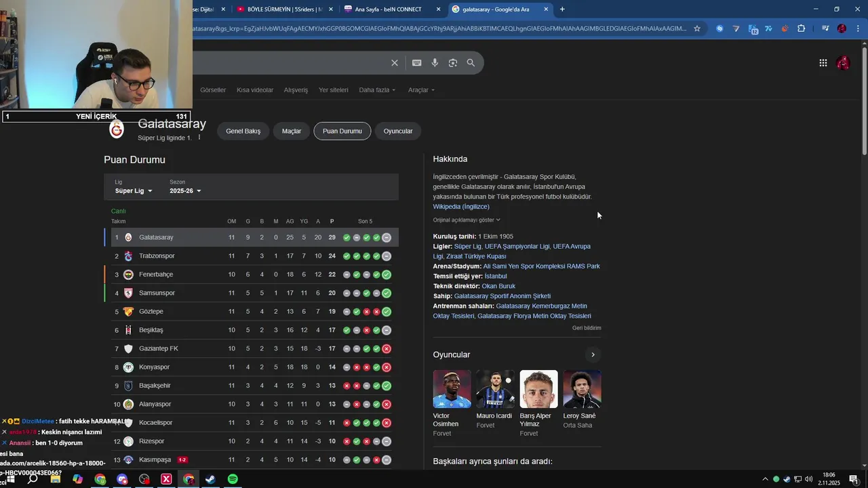
Task: Select the Trabzonspor row in standings
Action: coord(251,256)
